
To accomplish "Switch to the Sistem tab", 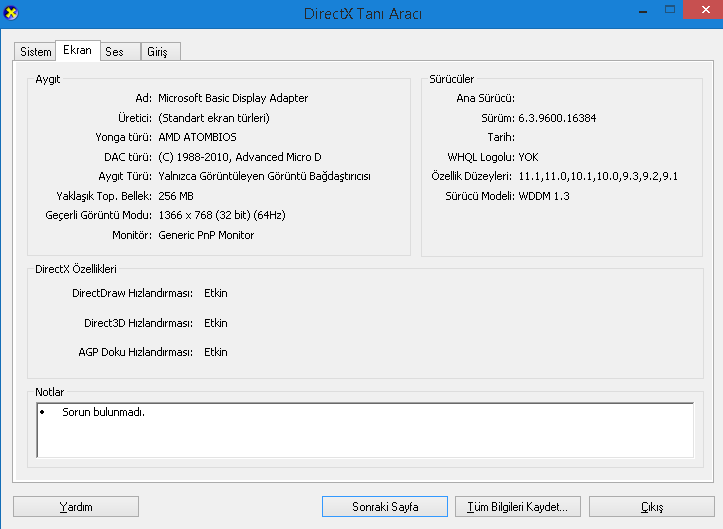I will pyautogui.click(x=35, y=52).
